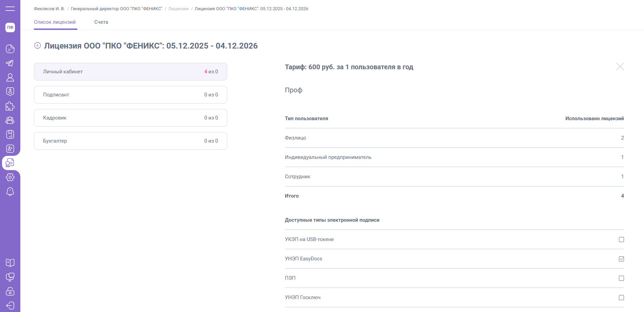Click the logout arrow icon
Image resolution: width=644 pixels, height=312 pixels.
pos(10,306)
